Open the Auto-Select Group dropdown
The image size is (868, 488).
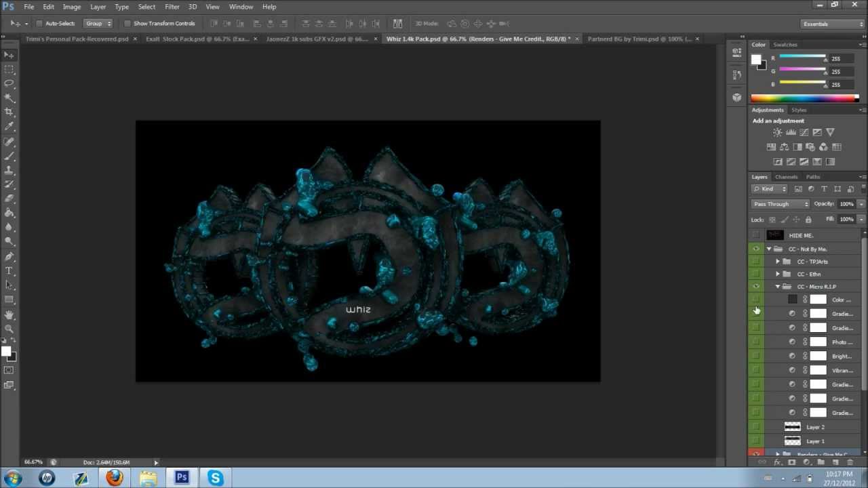point(99,24)
